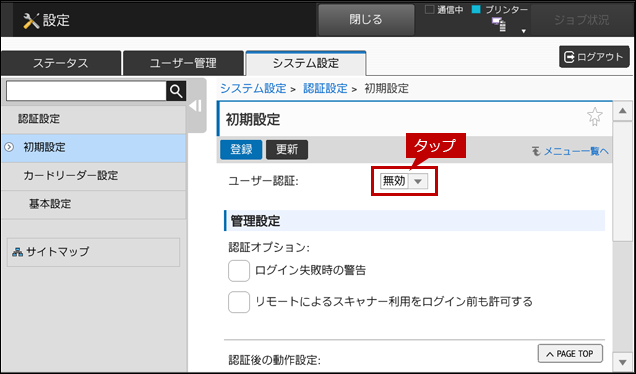The width and height of the screenshot is (636, 374).
Task: Click the search input field
Action: click(x=86, y=91)
